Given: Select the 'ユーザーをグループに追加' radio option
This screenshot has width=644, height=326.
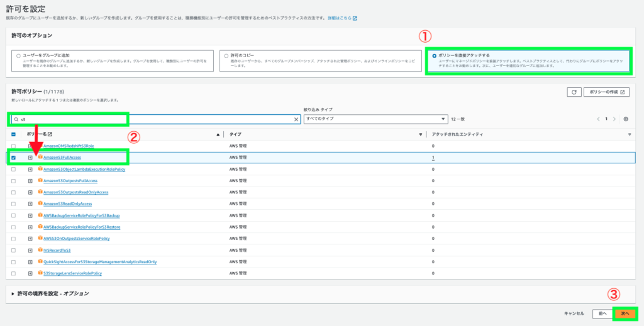Looking at the screenshot, I should pos(18,56).
